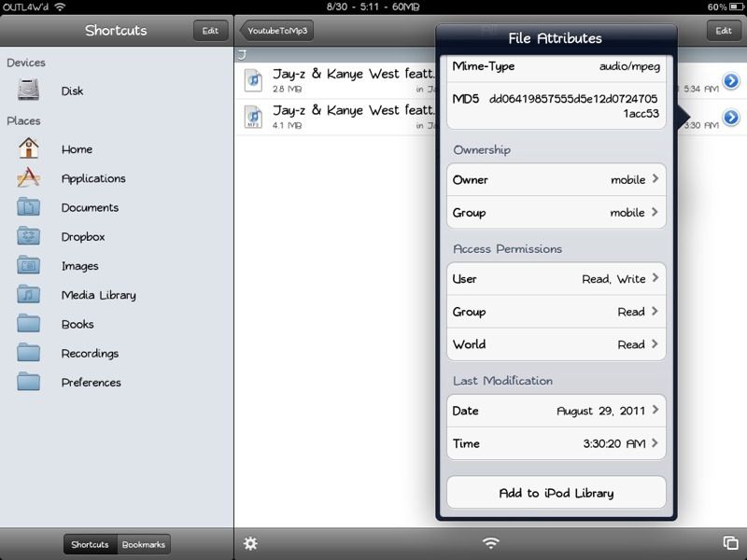
Task: Select Dropbox label in Places
Action: click(83, 237)
